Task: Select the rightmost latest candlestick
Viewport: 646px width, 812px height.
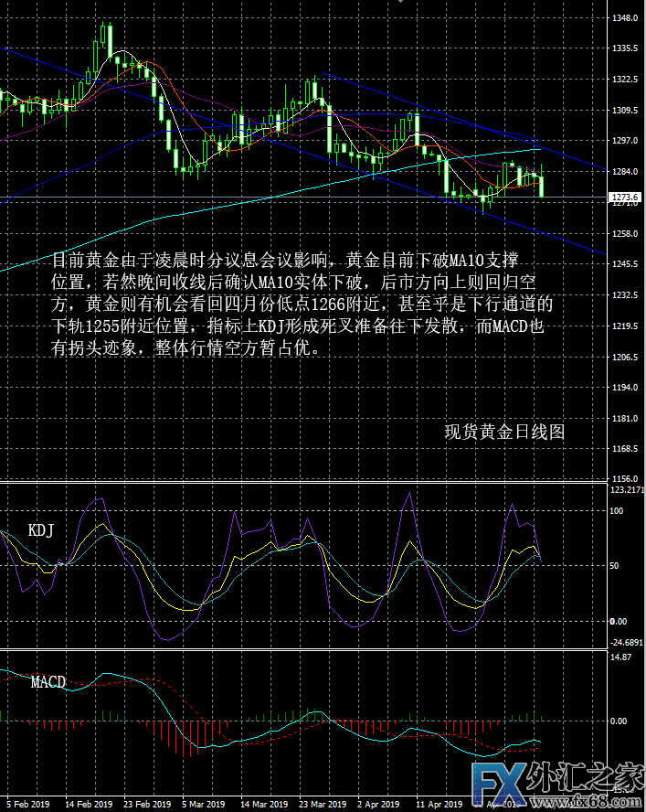Action: point(542,186)
